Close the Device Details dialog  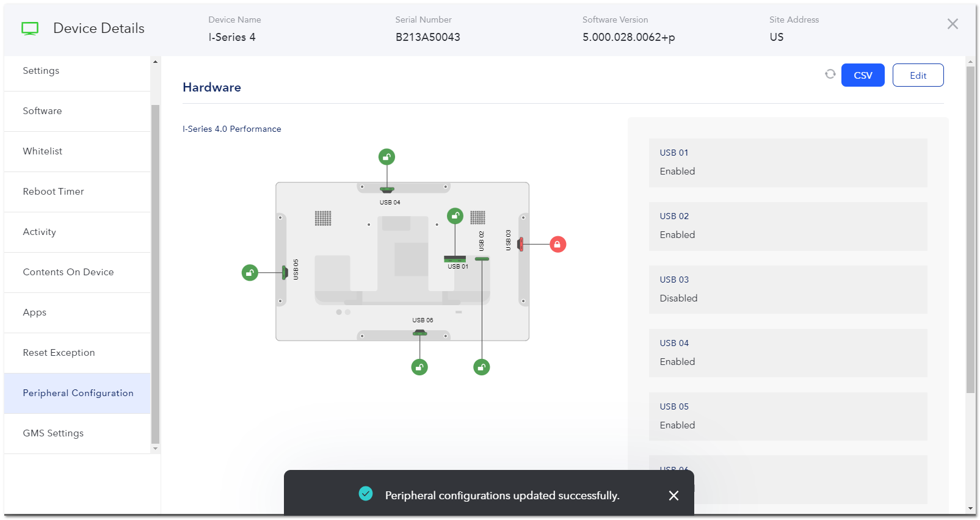tap(953, 24)
